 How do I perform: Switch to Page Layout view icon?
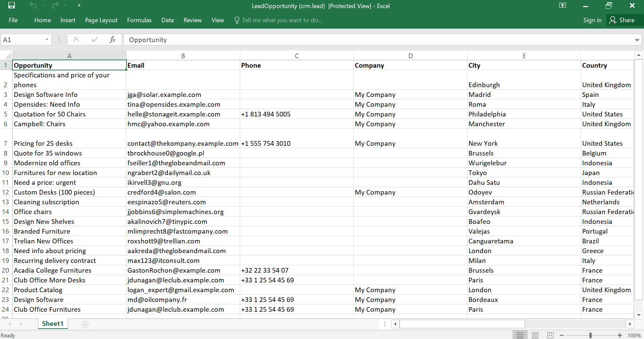[x=535, y=335]
